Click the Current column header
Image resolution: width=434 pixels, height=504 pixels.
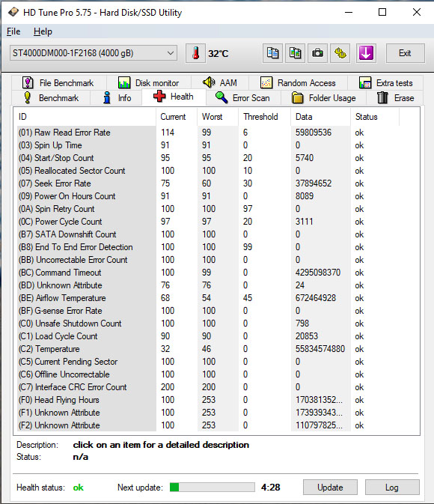pyautogui.click(x=177, y=117)
